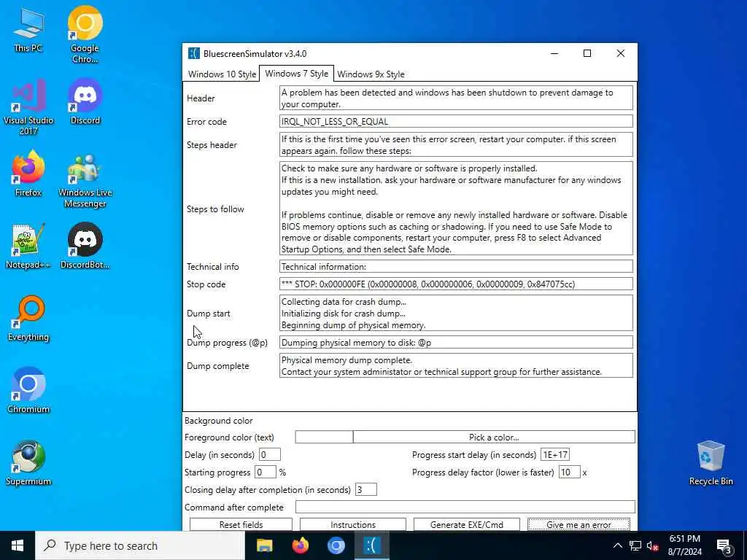Click the Delay in seconds field

coord(270,455)
